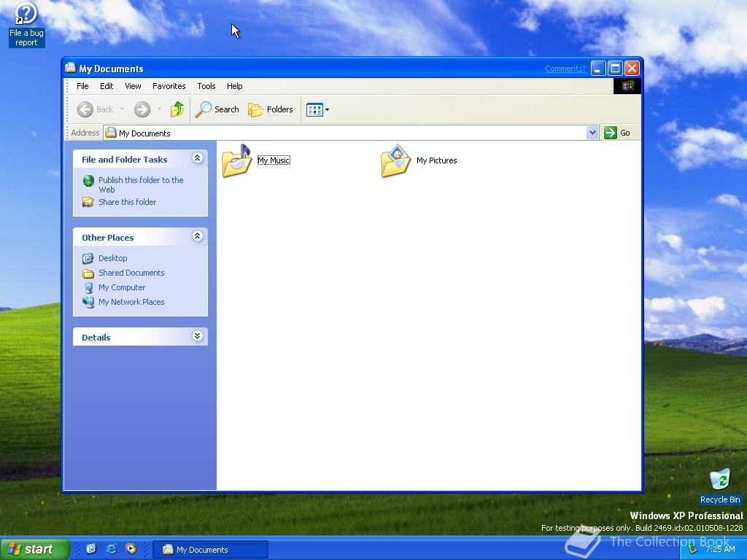This screenshot has width=747, height=560.
Task: Open the Shared Documents link
Action: tap(131, 273)
